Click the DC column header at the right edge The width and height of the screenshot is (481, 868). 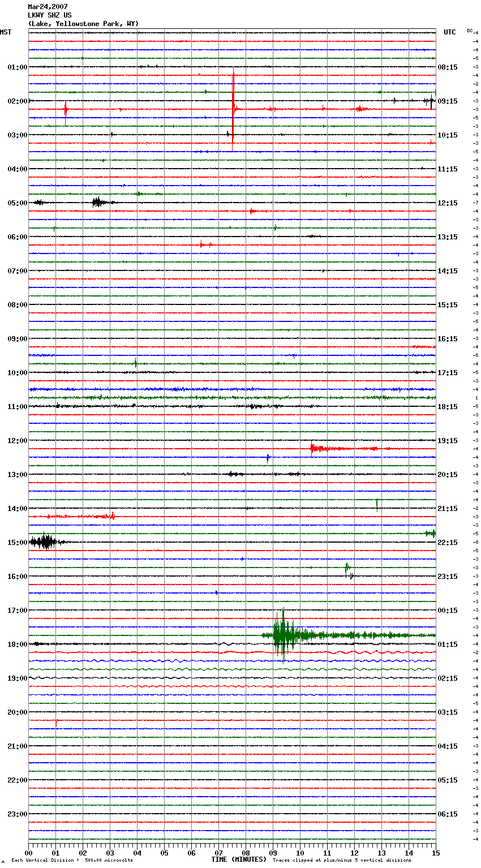coord(470,30)
